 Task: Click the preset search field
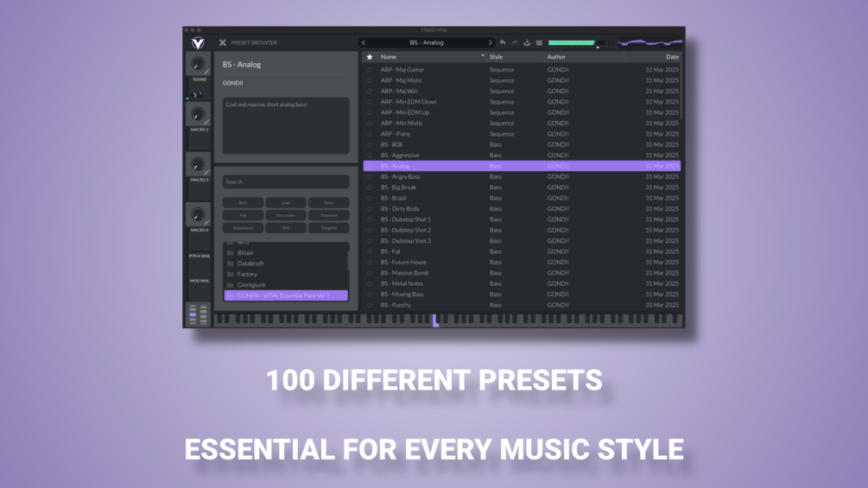pos(286,181)
